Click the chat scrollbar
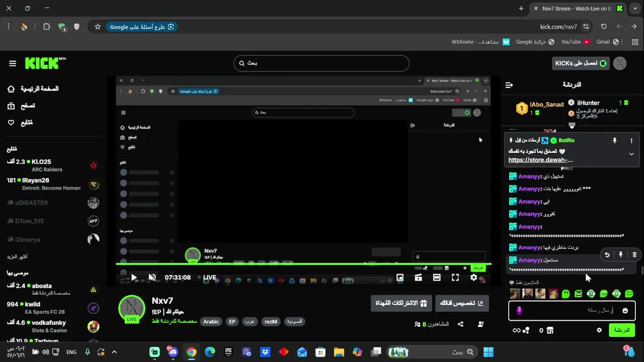The height and width of the screenshot is (362, 644). pyautogui.click(x=641, y=270)
